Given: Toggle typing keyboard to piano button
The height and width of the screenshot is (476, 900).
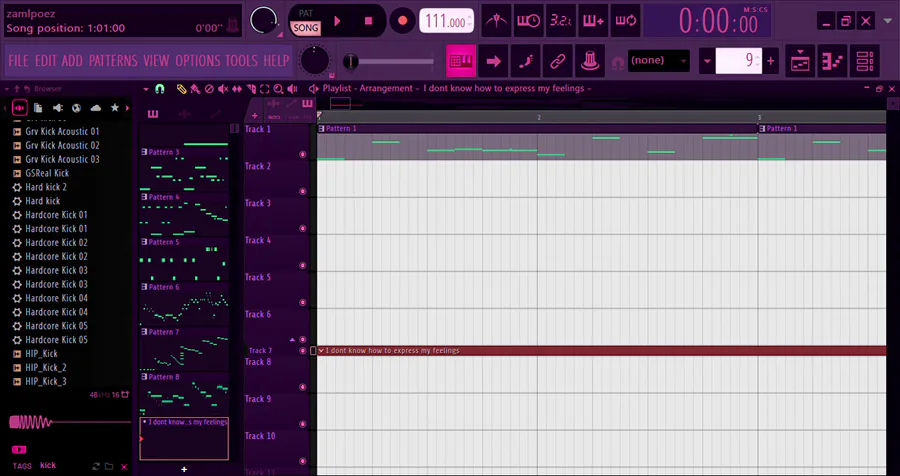Looking at the screenshot, I should coord(461,60).
